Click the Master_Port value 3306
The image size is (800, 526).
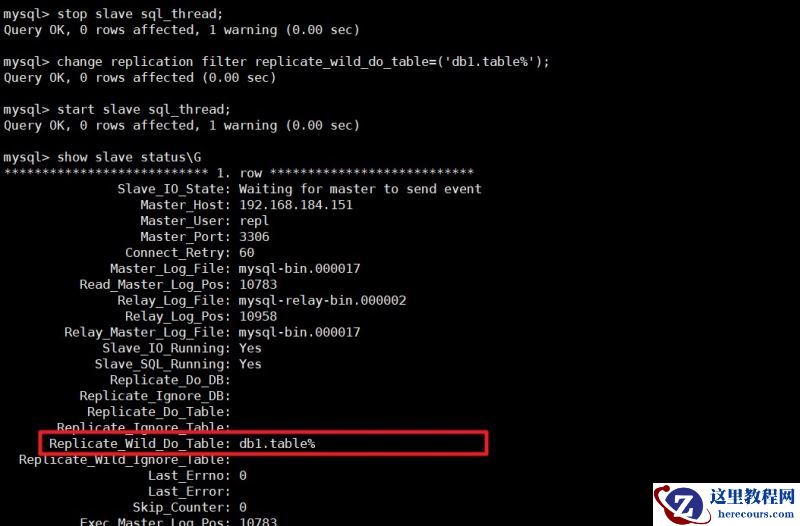click(x=254, y=237)
